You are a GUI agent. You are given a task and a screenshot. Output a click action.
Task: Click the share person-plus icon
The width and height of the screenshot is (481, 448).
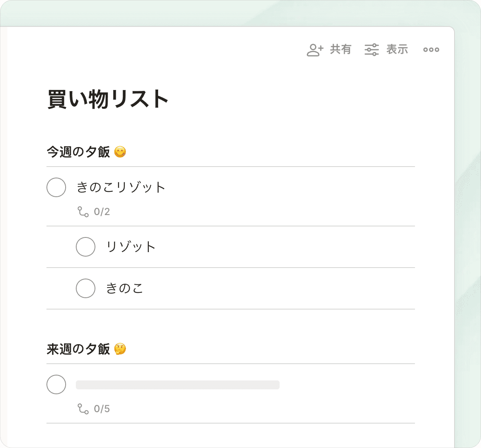(x=315, y=50)
